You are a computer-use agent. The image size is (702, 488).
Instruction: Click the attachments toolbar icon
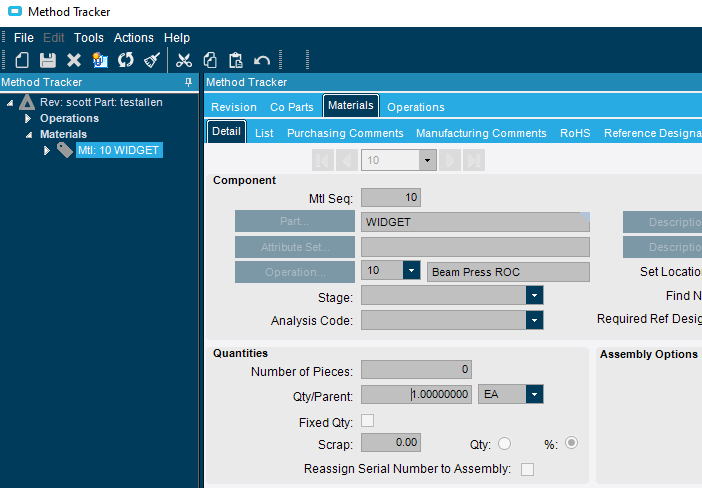(100, 60)
